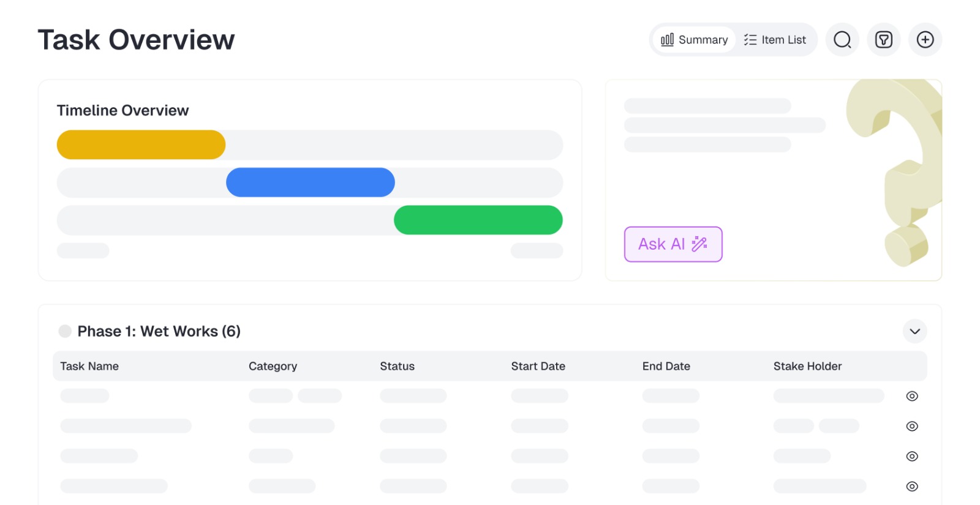
Task: Click the add new task icon
Action: (x=925, y=39)
